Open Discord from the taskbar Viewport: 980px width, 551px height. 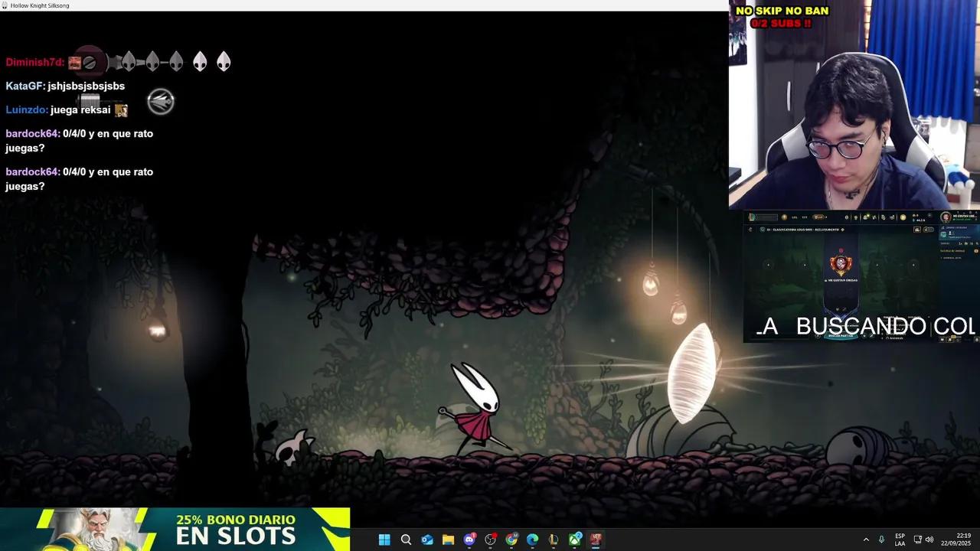pos(469,540)
